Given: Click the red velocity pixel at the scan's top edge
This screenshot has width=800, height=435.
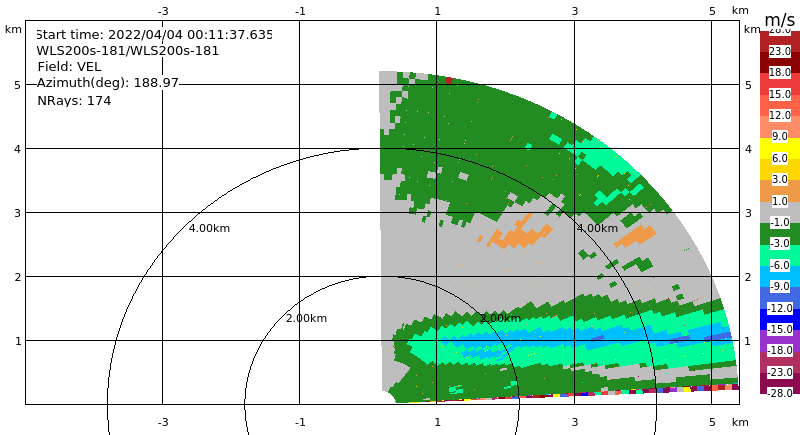Looking at the screenshot, I should click(x=449, y=81).
